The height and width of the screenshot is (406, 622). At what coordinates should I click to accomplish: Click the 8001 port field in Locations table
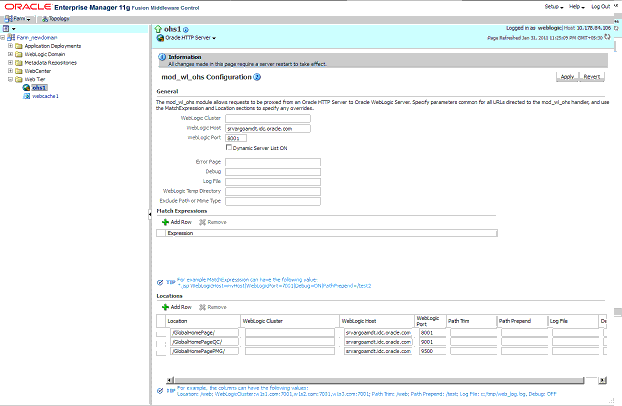[432, 333]
